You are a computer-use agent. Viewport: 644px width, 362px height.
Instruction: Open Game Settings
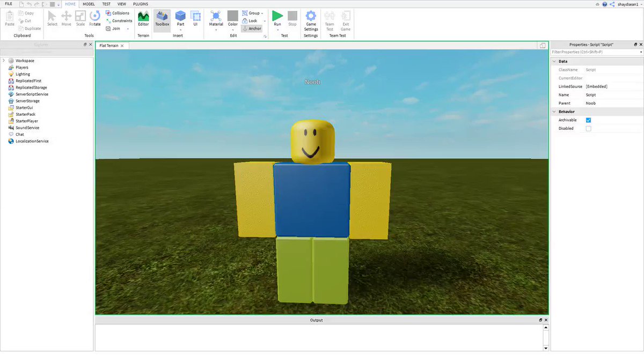311,20
